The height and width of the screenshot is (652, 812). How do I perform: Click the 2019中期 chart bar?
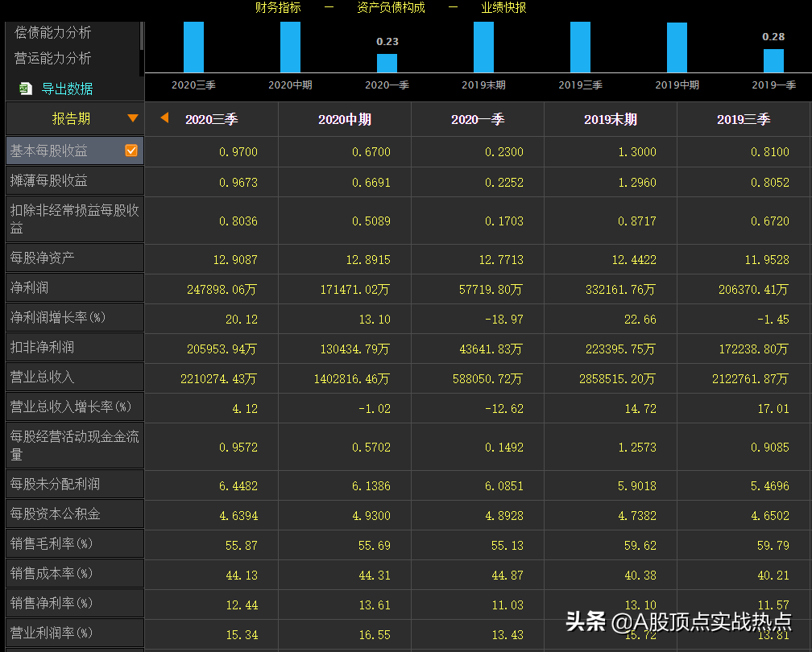tap(677, 47)
